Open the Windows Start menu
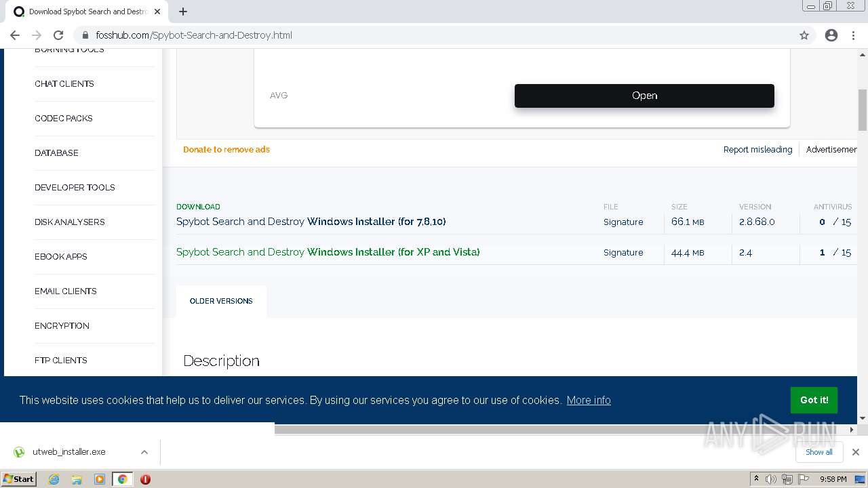 coord(19,479)
